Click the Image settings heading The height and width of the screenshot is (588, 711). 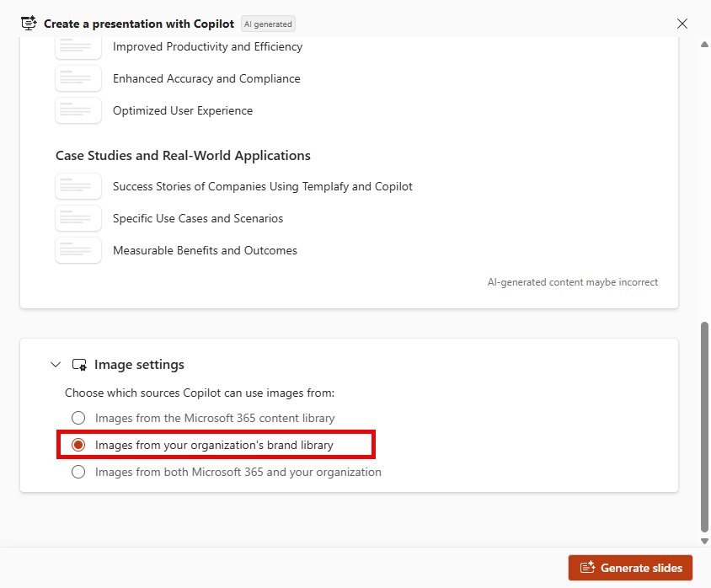pyautogui.click(x=139, y=365)
